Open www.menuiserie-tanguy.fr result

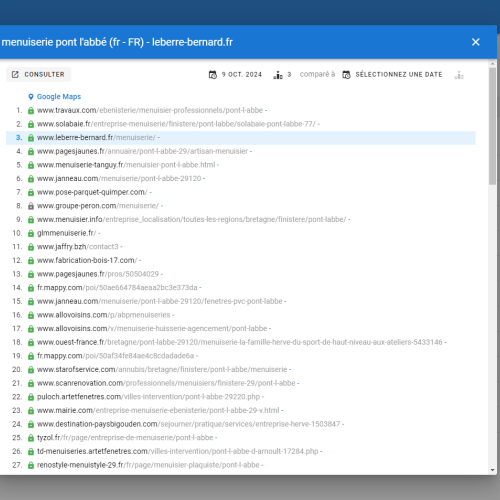coord(126,165)
